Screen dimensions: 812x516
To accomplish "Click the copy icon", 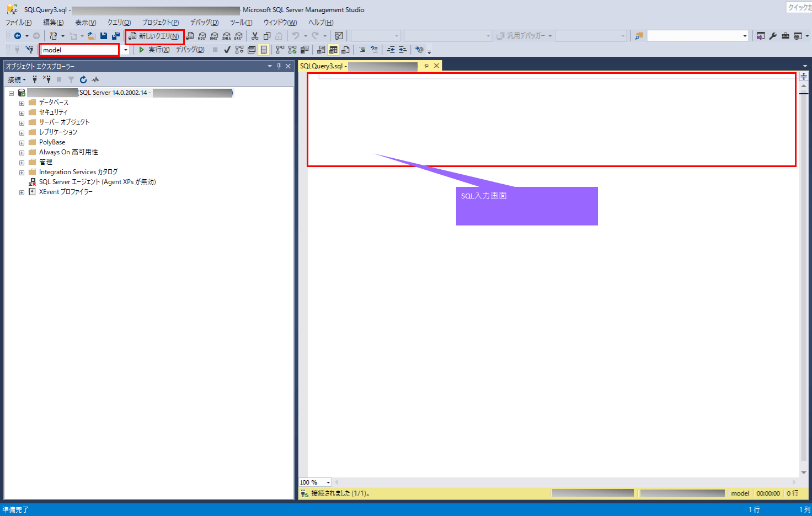I will pos(267,36).
